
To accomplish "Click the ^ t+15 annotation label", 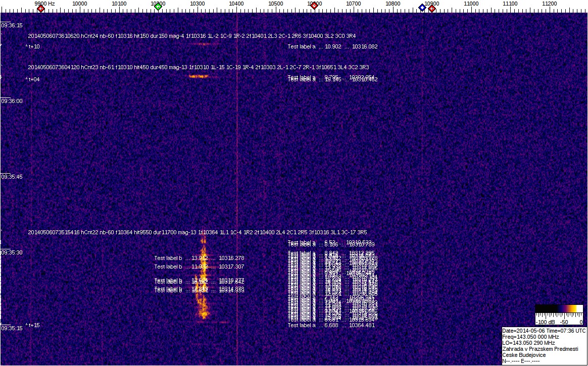I will (32, 325).
